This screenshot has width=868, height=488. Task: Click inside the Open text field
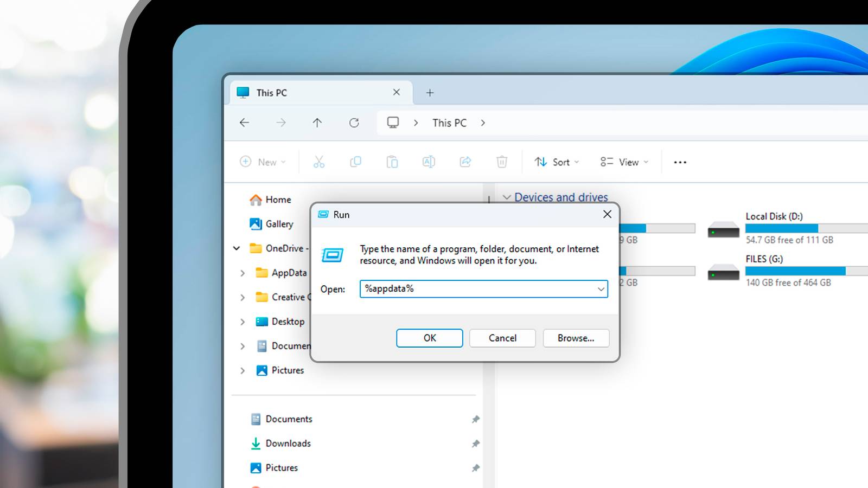477,288
